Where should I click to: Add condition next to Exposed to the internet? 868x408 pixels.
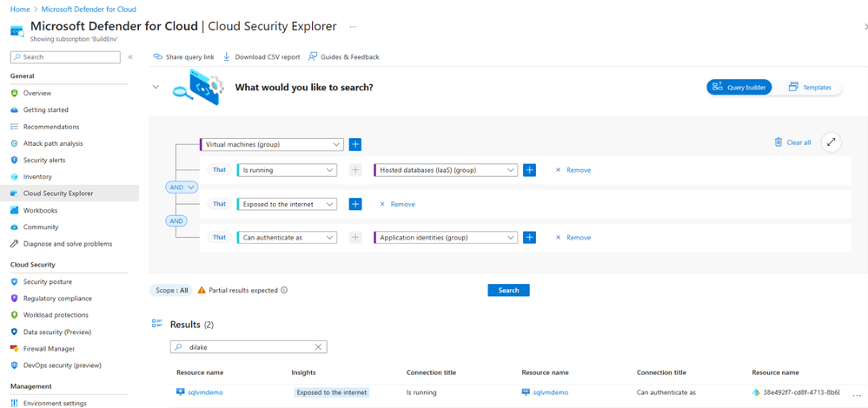(355, 204)
